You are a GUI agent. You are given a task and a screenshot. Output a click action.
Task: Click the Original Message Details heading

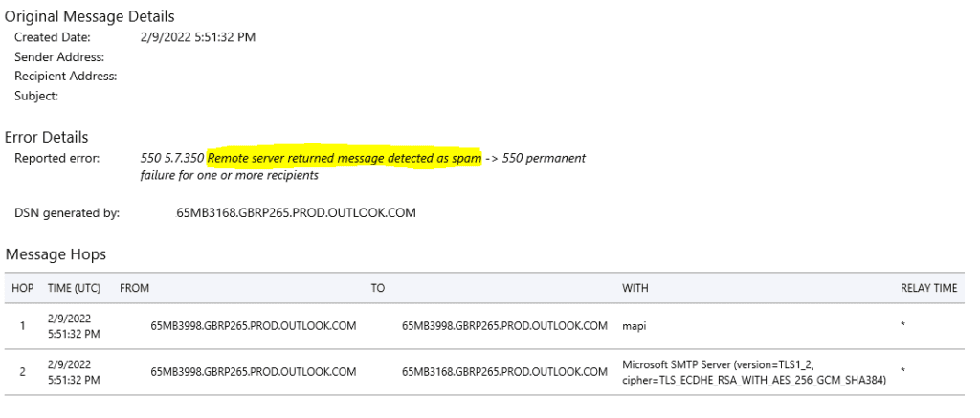click(x=89, y=16)
